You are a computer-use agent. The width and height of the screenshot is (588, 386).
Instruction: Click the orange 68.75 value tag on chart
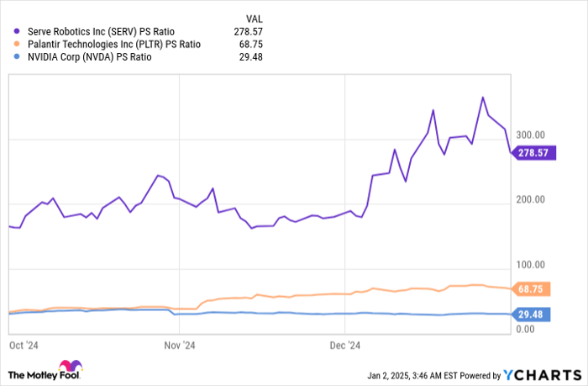[531, 288]
